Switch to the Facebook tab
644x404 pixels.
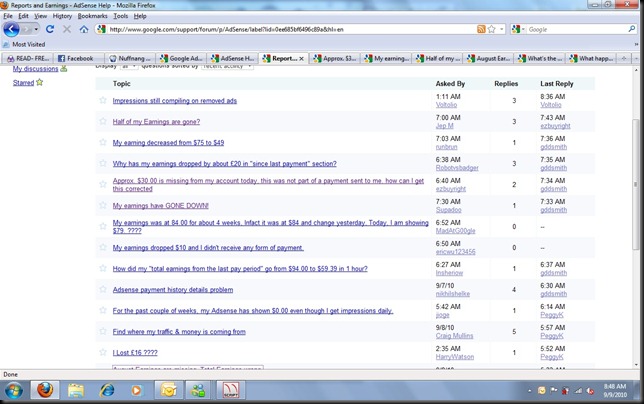pos(78,59)
